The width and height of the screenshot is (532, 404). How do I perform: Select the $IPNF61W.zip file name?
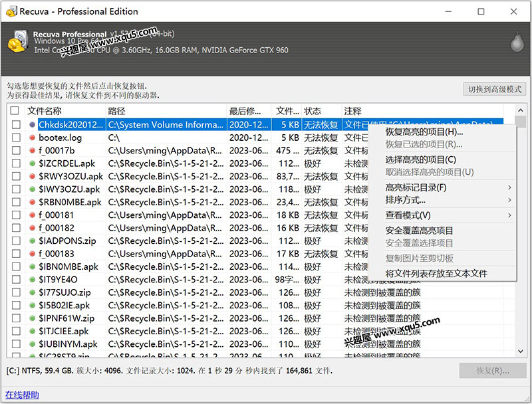click(66, 318)
